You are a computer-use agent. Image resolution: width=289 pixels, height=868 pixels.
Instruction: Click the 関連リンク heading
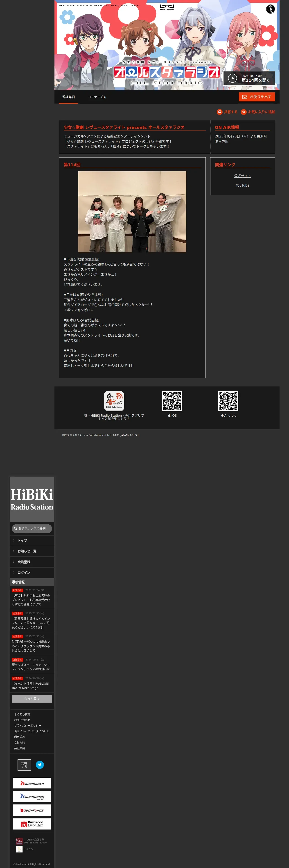(225, 165)
